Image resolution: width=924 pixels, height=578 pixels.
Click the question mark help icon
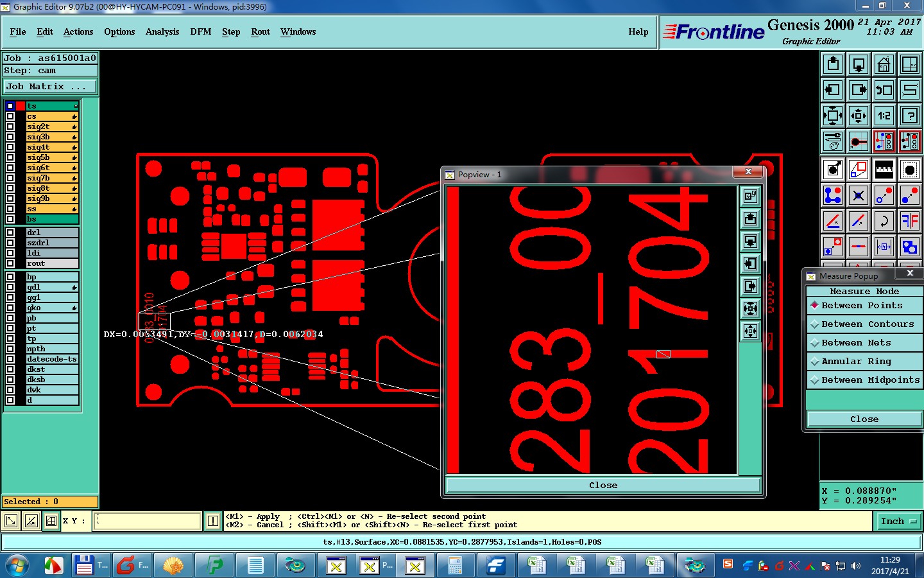910,116
